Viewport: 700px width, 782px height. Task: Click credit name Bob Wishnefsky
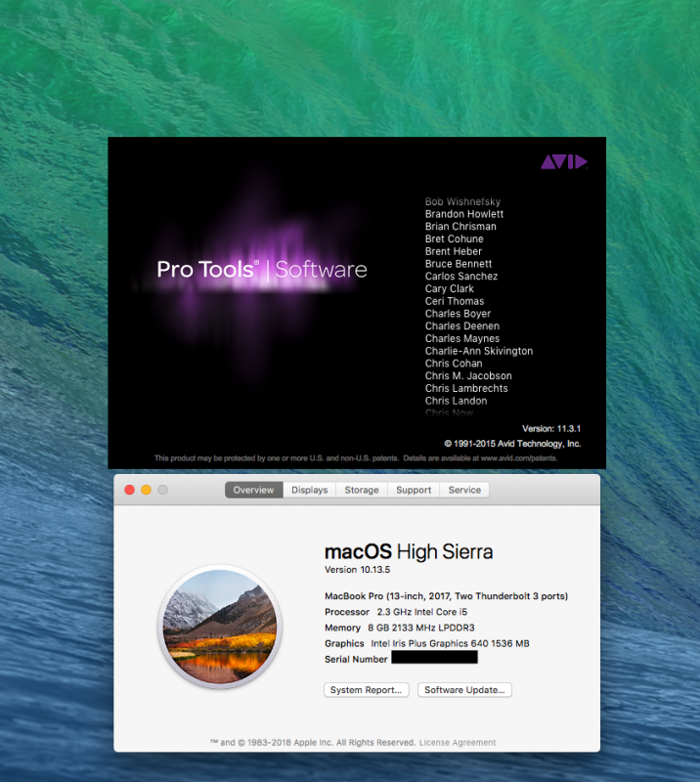(x=462, y=201)
